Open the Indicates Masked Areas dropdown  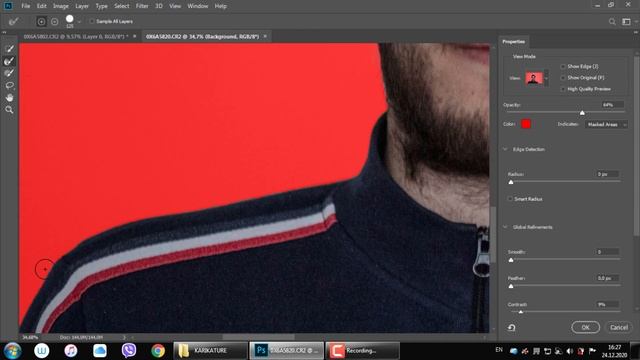pyautogui.click(x=607, y=124)
